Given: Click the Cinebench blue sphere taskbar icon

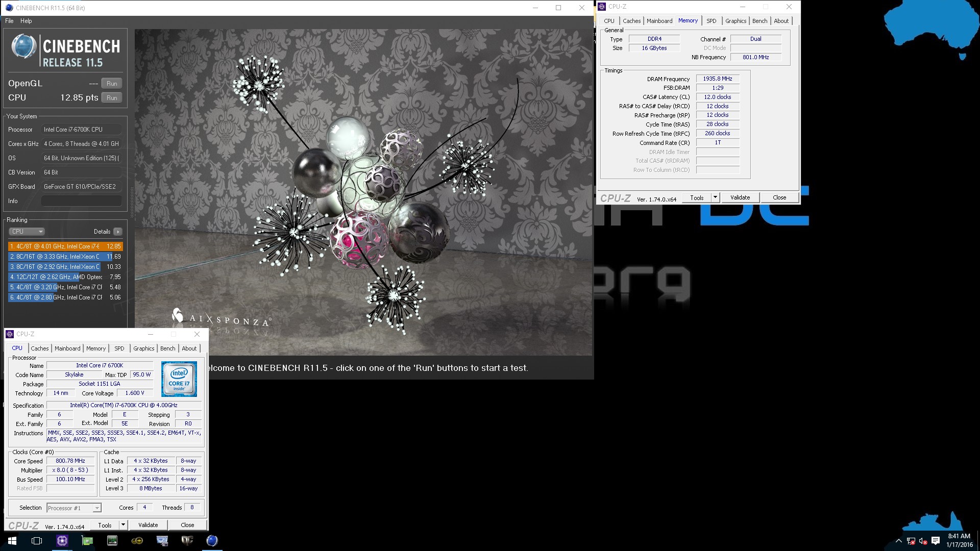Looking at the screenshot, I should [x=212, y=541].
